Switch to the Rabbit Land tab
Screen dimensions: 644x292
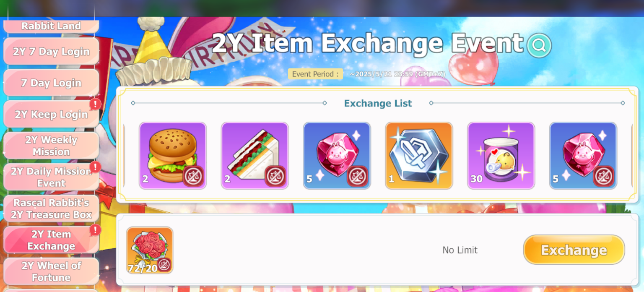51,26
